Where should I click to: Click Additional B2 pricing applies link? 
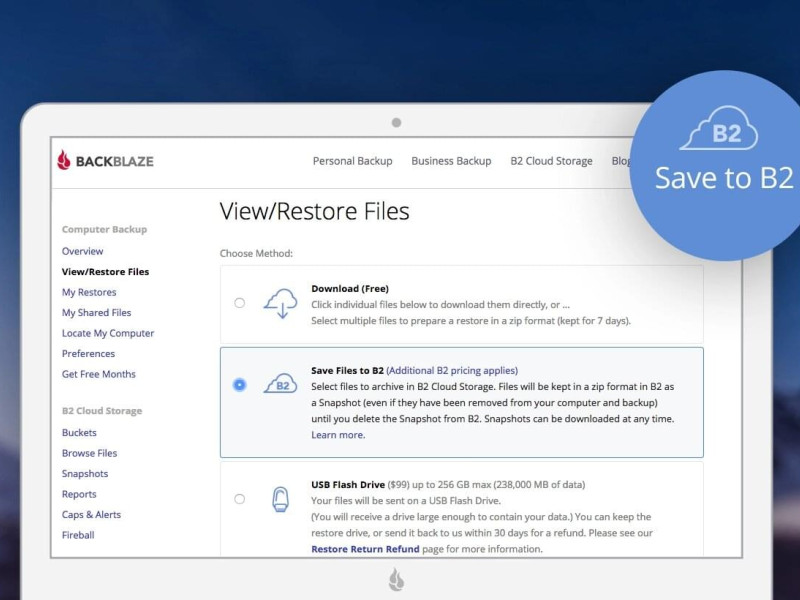coord(452,370)
